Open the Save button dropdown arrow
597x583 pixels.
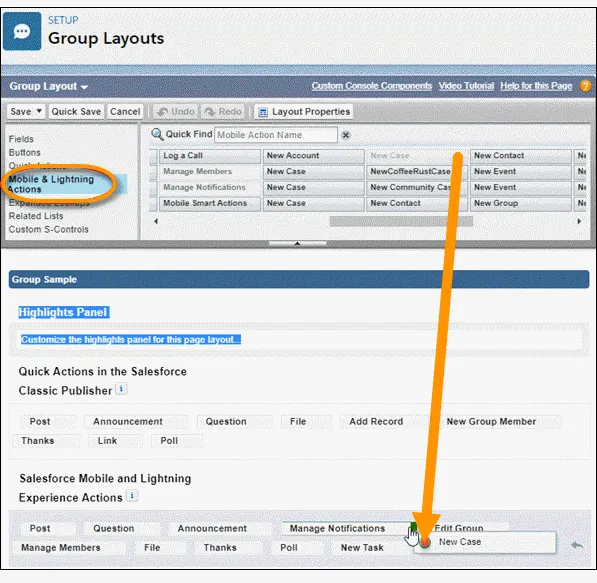(39, 111)
